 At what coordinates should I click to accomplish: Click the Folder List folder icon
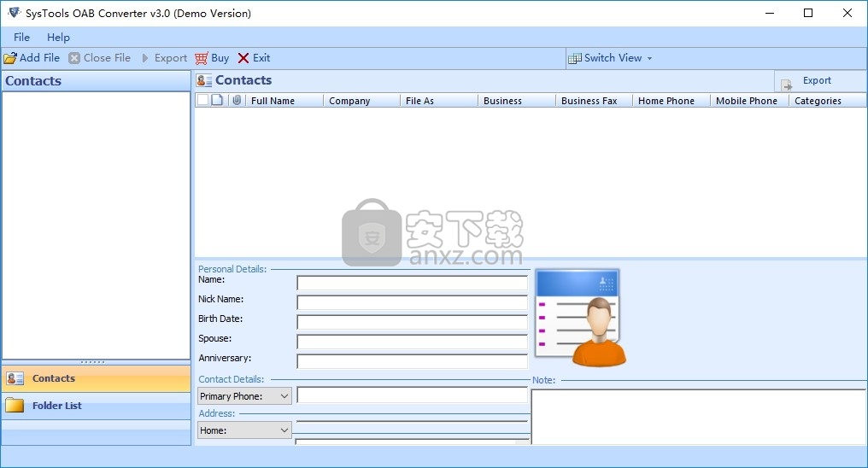click(15, 406)
